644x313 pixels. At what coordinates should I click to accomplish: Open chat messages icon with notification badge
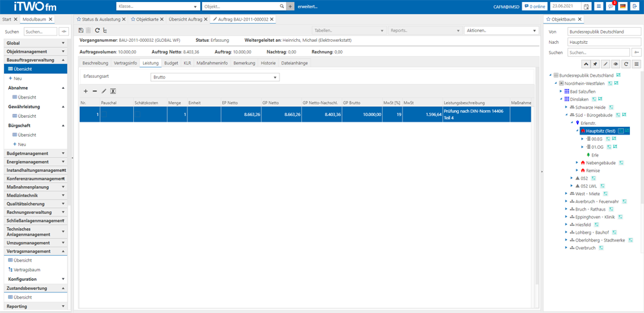pos(611,6)
